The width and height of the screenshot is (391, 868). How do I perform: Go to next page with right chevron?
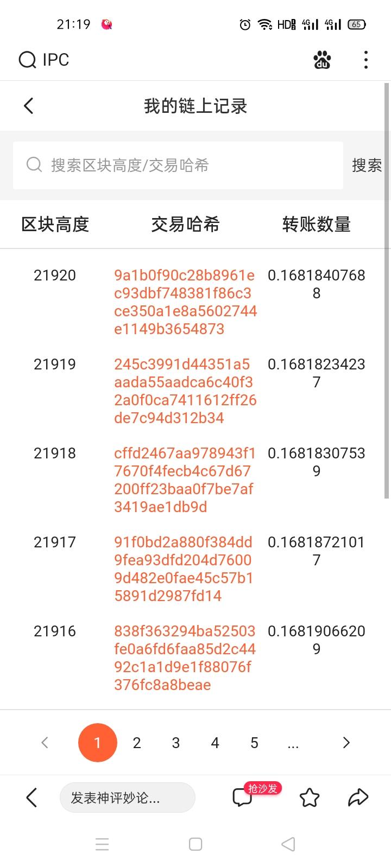coord(346,743)
